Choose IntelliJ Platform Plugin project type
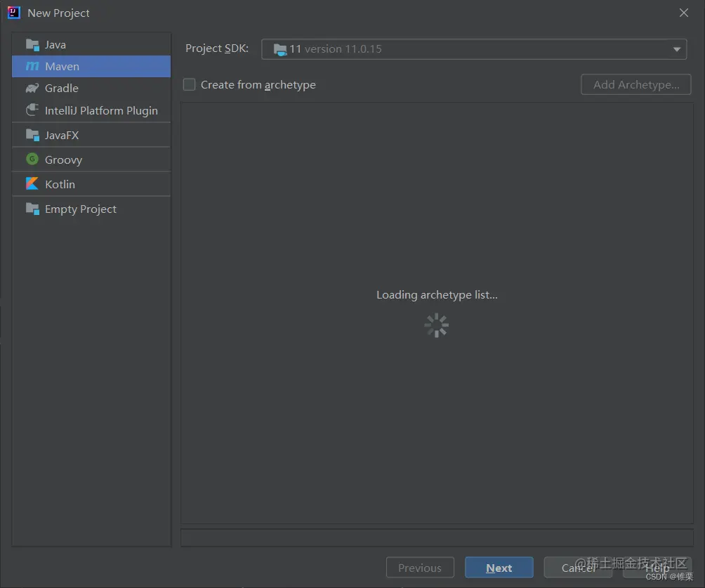This screenshot has height=588, width=705. [x=91, y=110]
